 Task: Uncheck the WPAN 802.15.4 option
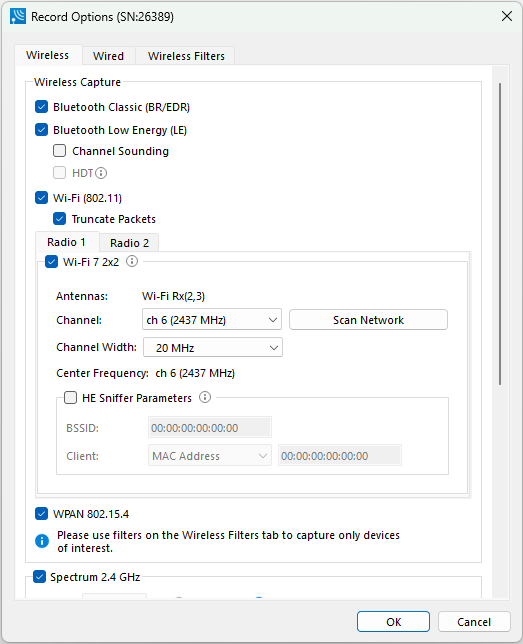(x=41, y=513)
